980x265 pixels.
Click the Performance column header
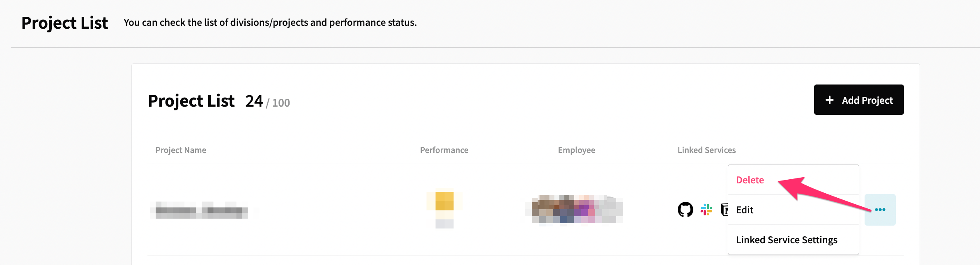click(x=444, y=150)
